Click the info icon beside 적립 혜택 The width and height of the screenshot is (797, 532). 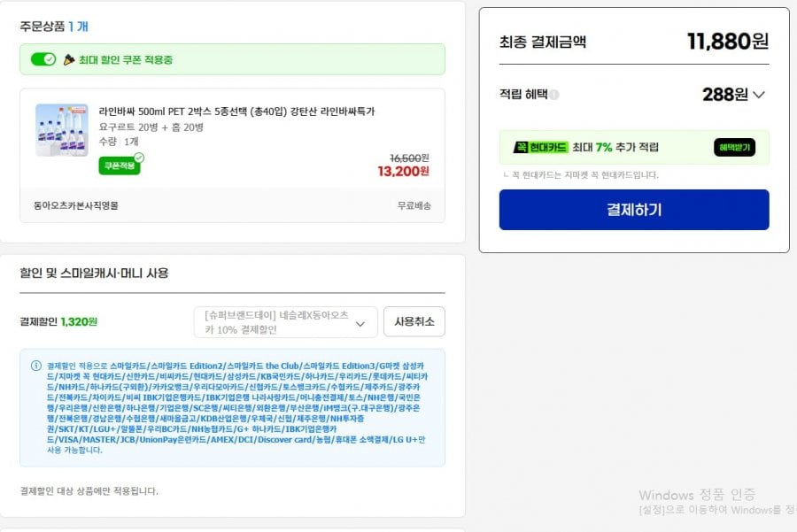tap(554, 95)
